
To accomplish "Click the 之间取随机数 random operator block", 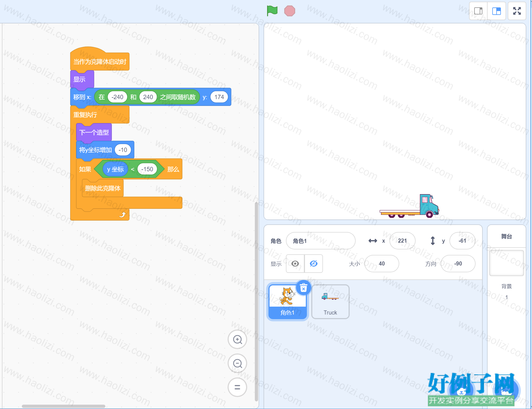I will coord(178,97).
